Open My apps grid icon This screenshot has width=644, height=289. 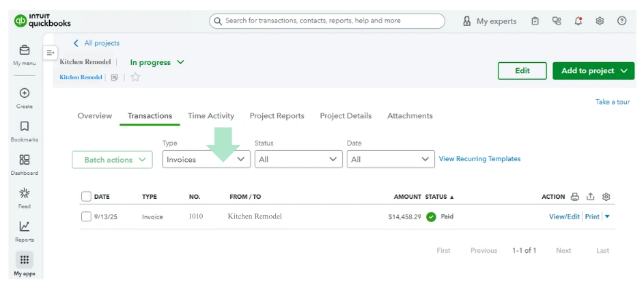coord(25,260)
